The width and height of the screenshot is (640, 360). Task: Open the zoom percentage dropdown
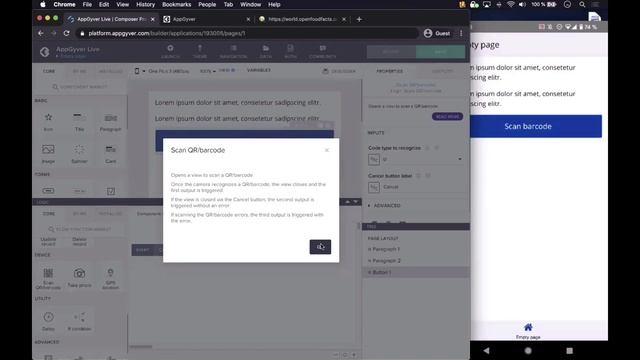[x=208, y=71]
